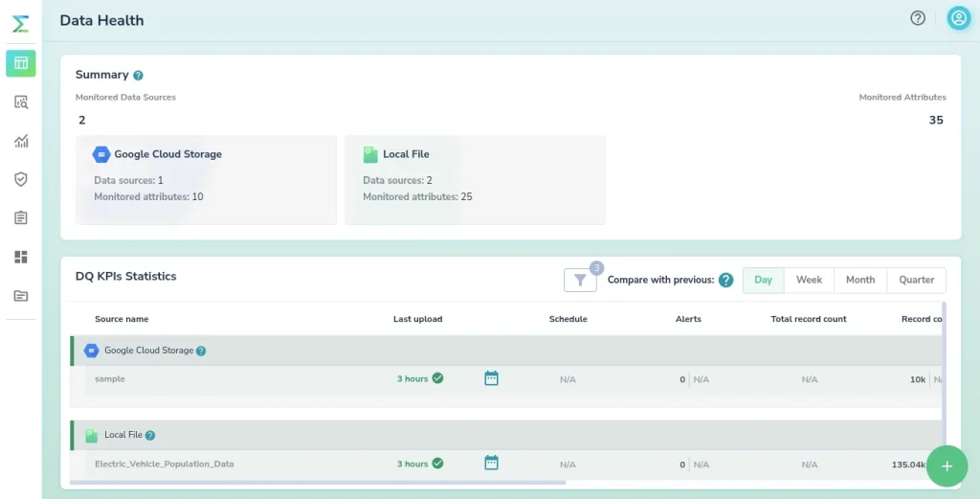Open the Google Cloud Storage summary card
Image resolution: width=980 pixels, height=499 pixels.
206,179
